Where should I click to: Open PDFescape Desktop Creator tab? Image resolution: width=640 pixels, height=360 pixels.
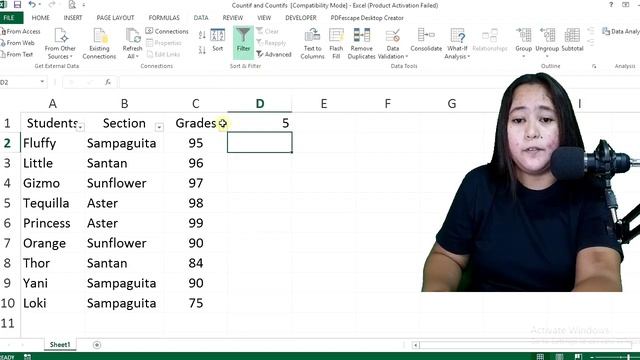[367, 18]
